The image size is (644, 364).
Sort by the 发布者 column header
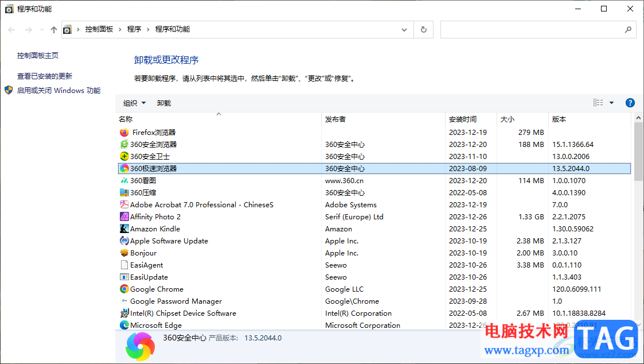click(x=383, y=119)
